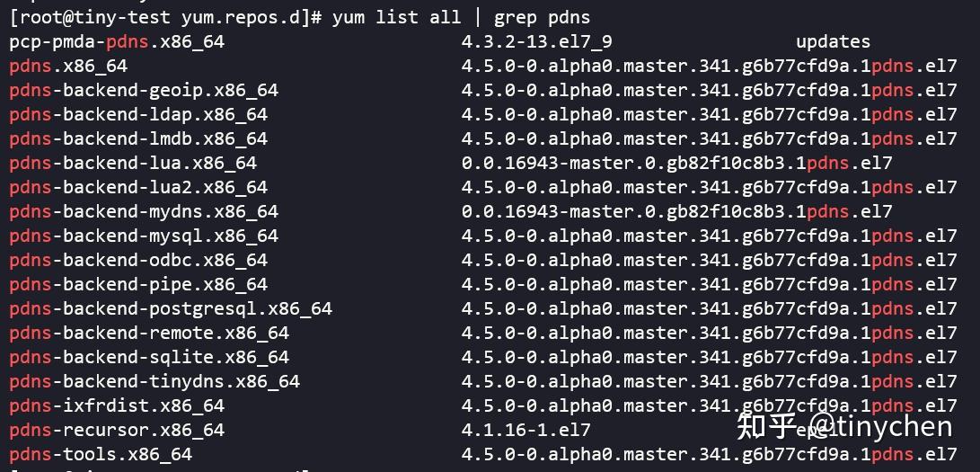Select the pdns-backend-odbc.x86_64 package name
The width and height of the screenshot is (980, 472).
pyautogui.click(x=138, y=261)
